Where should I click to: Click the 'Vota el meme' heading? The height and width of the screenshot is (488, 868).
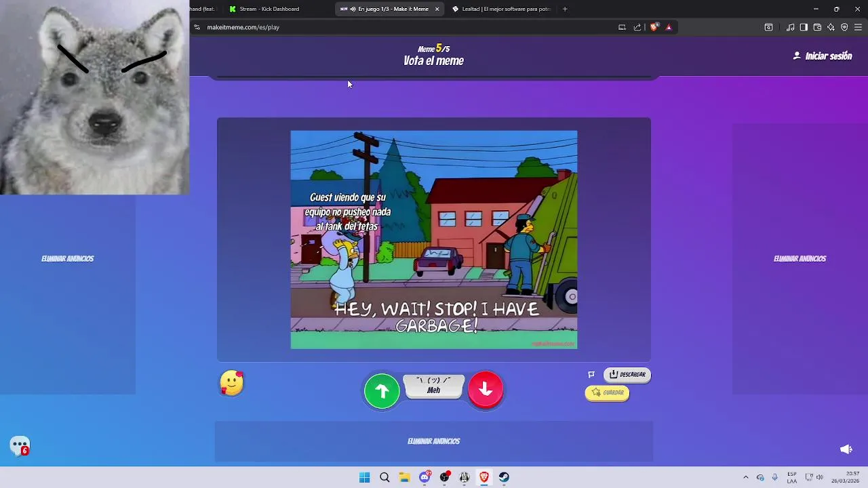[433, 61]
